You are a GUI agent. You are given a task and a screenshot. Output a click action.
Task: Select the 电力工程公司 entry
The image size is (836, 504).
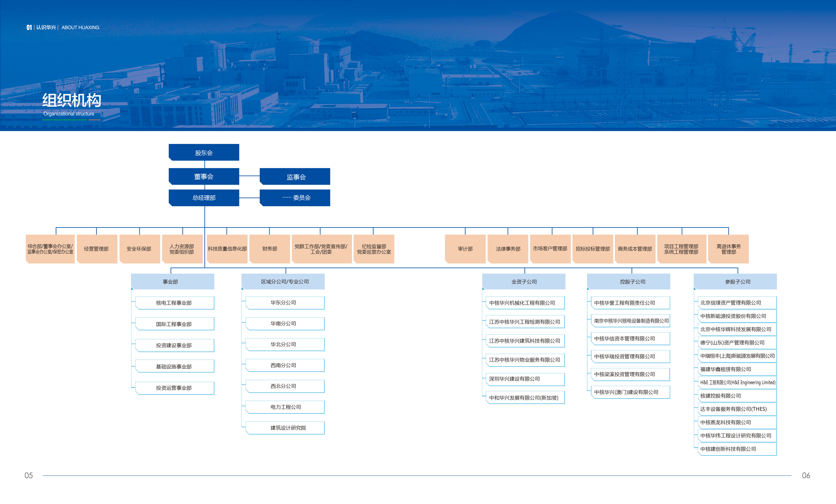click(x=285, y=407)
